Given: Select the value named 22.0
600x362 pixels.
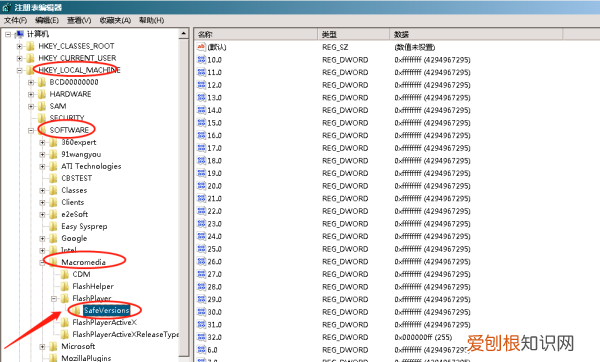Looking at the screenshot, I should [x=214, y=211].
